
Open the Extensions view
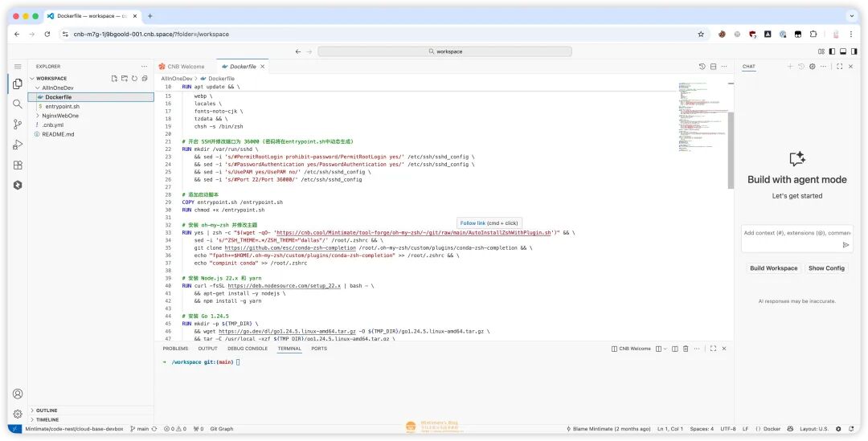click(x=18, y=165)
